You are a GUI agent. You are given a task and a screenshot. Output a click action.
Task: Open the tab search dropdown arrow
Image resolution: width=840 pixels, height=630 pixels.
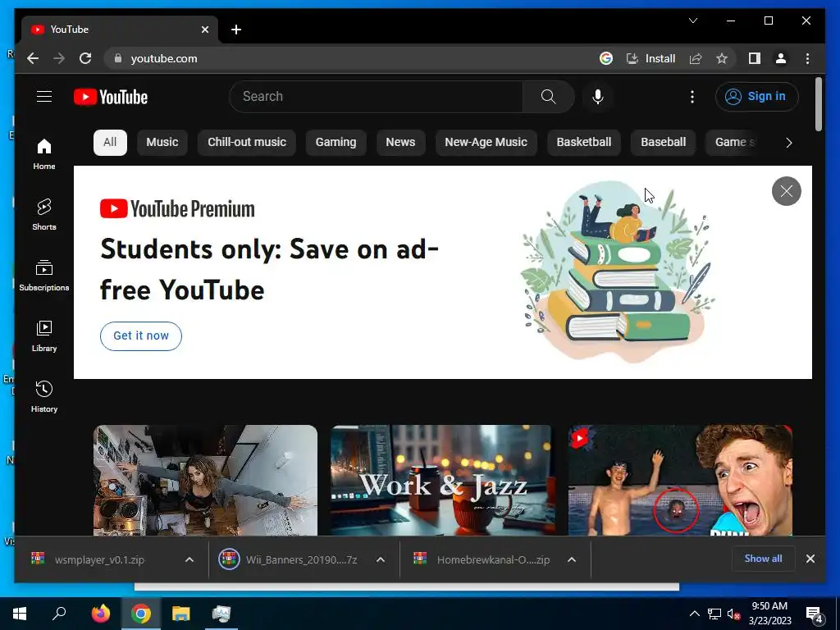(692, 21)
